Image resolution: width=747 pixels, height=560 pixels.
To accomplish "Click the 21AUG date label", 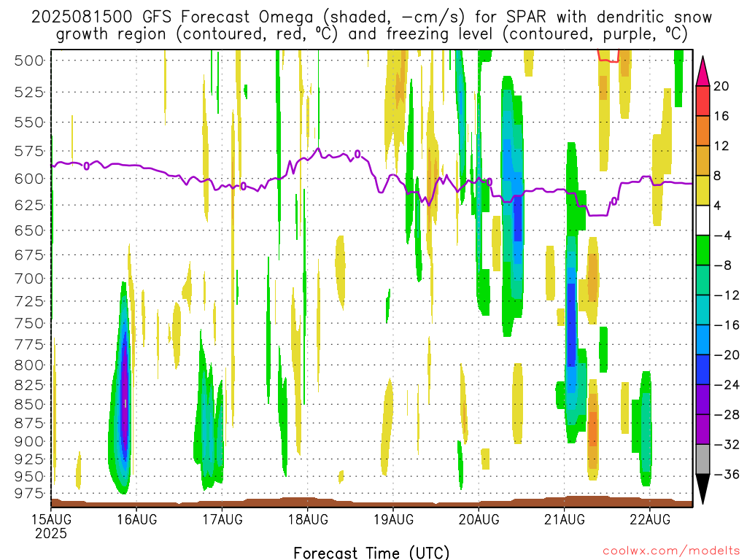I will pos(565,519).
